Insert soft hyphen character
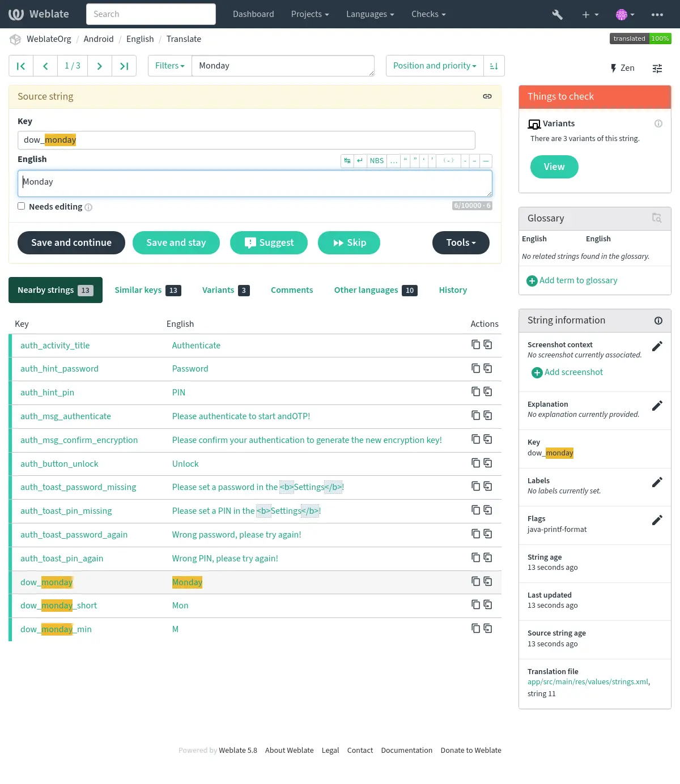This screenshot has height=784, width=680. pyautogui.click(x=449, y=161)
